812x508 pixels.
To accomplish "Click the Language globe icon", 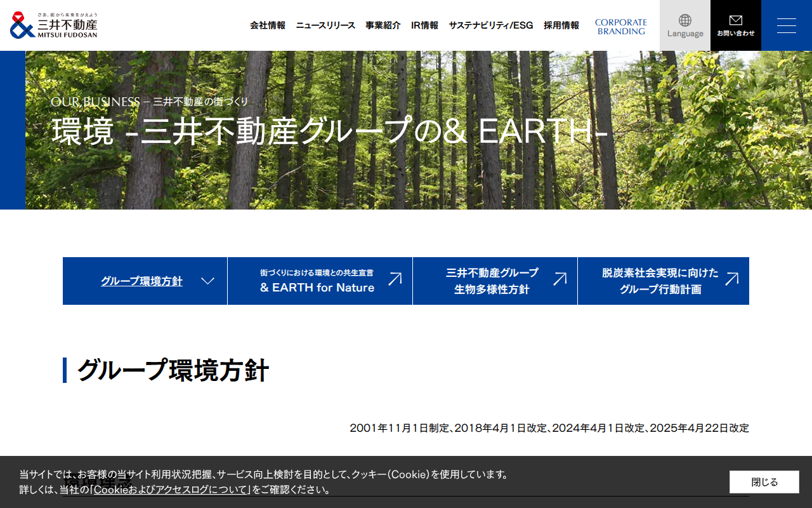I will coord(685,20).
